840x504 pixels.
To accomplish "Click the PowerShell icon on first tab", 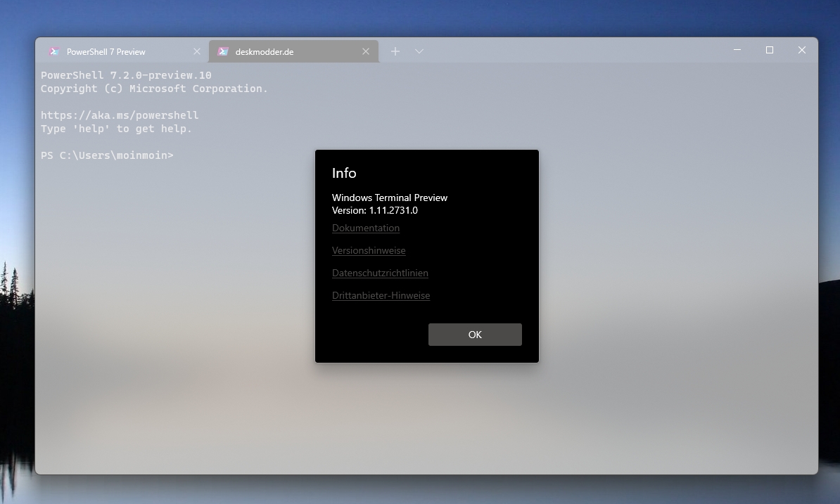I will pos(54,51).
